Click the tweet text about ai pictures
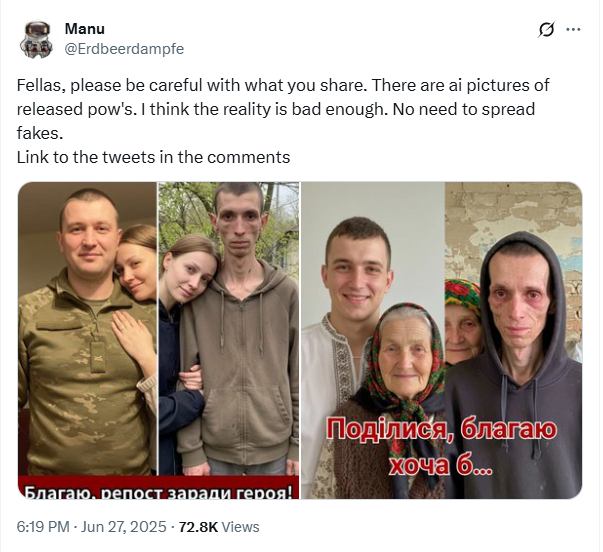The width and height of the screenshot is (603, 552). pos(283,109)
